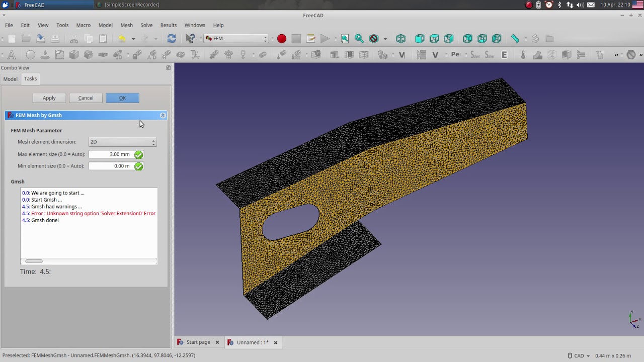Screen dimensions: 644x362
Task: Expand the hidden toolbar items chevron
Action: (x=616, y=55)
